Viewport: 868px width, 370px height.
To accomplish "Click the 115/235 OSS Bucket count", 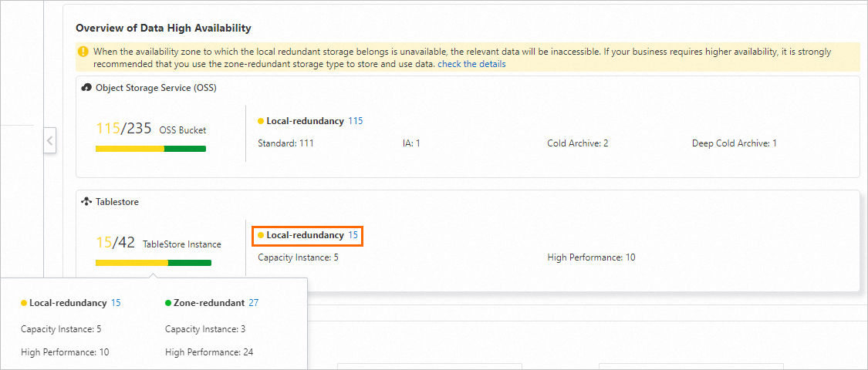I will pyautogui.click(x=123, y=129).
